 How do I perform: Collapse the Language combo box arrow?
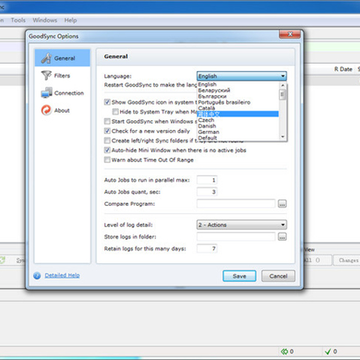coord(283,76)
